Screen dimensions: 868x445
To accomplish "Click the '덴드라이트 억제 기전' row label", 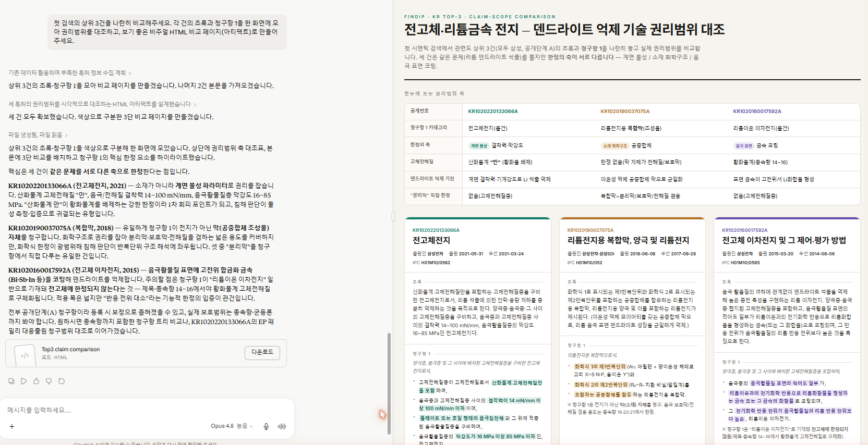I will pos(432,179).
